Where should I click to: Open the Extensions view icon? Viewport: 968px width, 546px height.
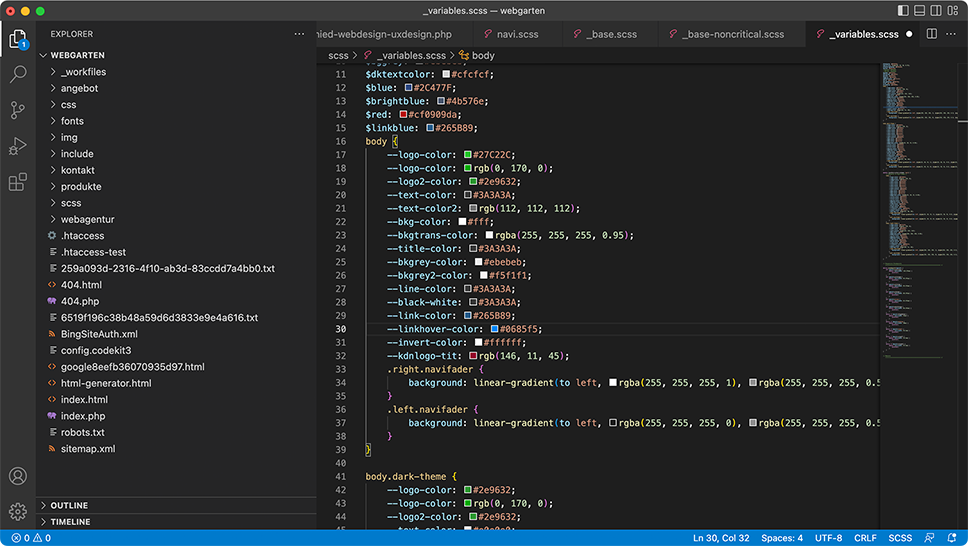[x=18, y=182]
